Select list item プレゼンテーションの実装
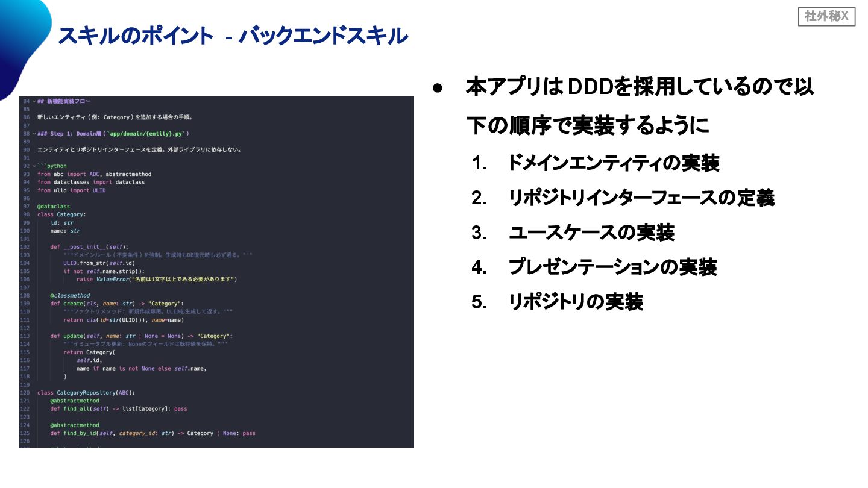This screenshot has height=488, width=868. click(612, 267)
